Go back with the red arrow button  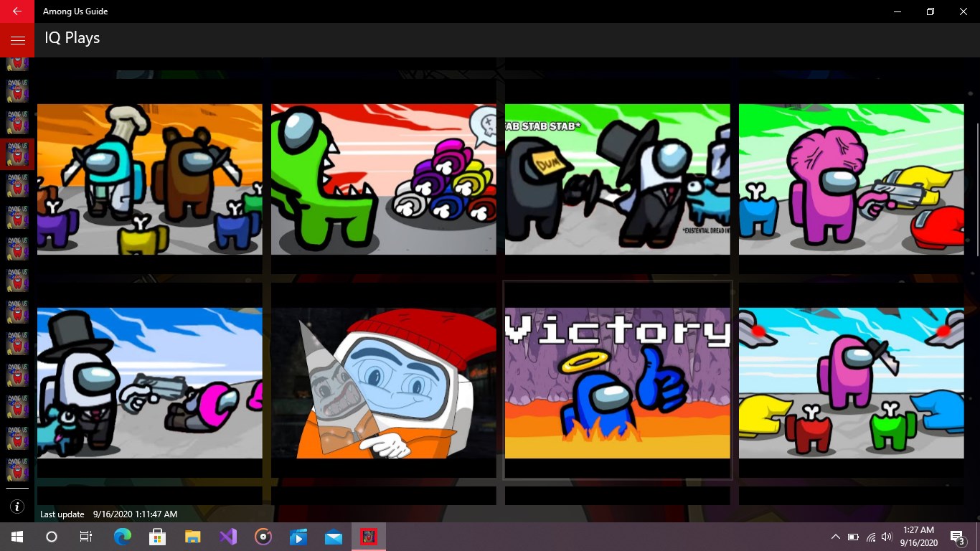17,11
